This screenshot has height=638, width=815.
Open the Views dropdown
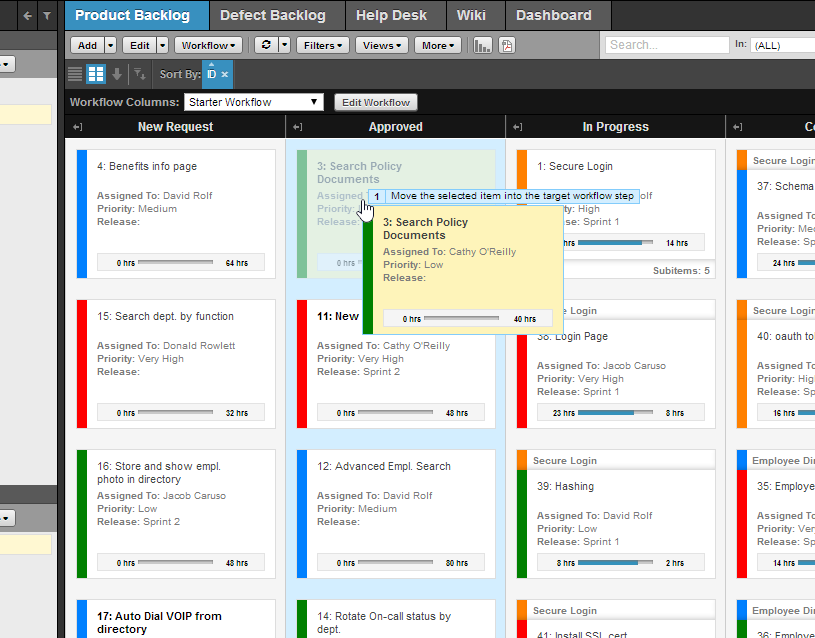382,45
